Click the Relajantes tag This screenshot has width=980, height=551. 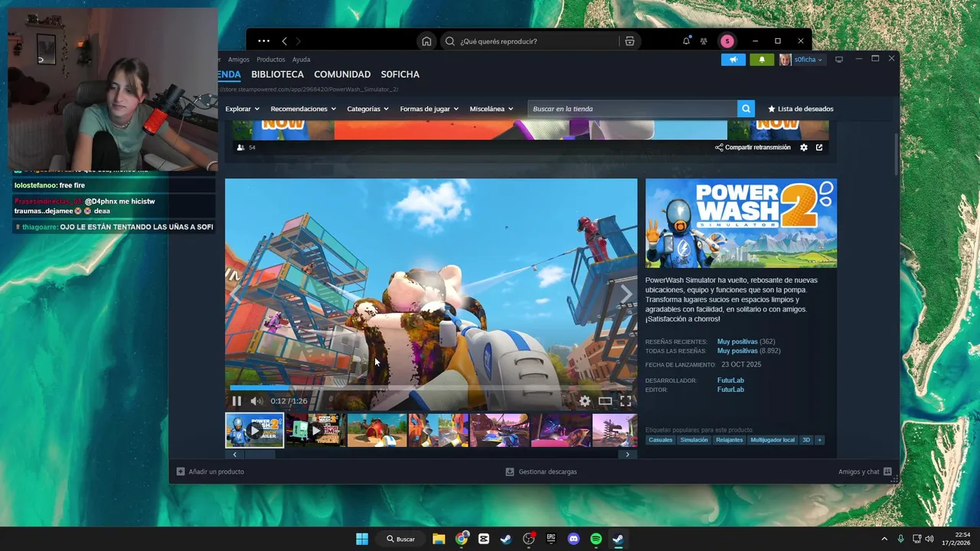pyautogui.click(x=730, y=440)
